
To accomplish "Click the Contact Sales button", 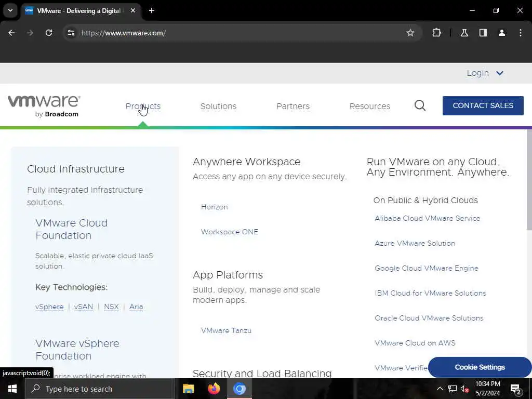I will click(483, 105).
